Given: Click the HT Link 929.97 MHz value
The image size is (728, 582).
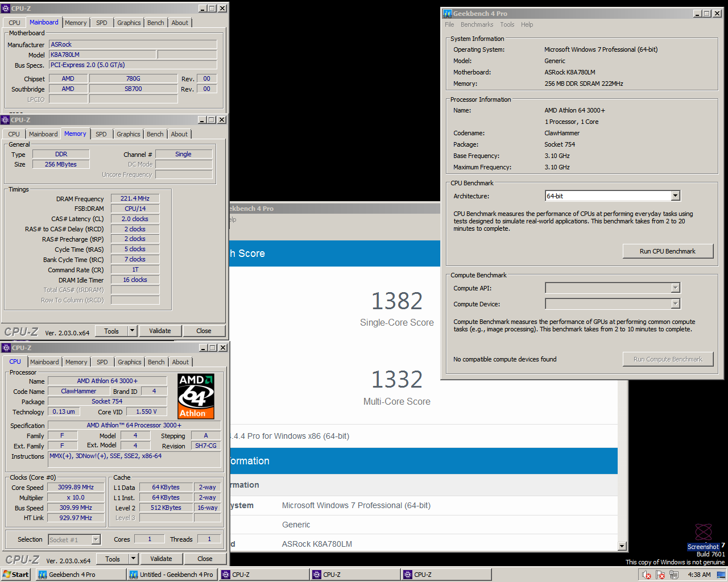Looking at the screenshot, I should [x=76, y=518].
